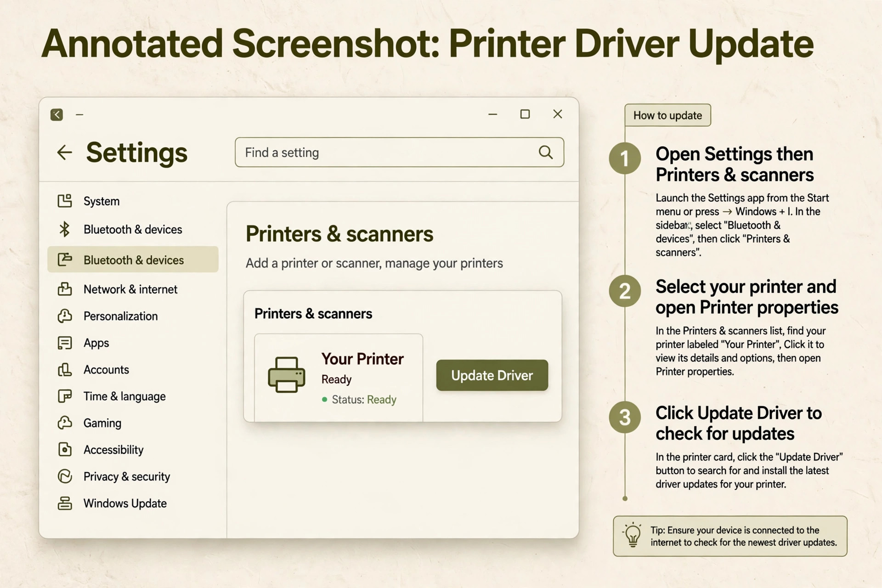Click the printer icon in Your Printer card
882x588 pixels.
pyautogui.click(x=287, y=375)
